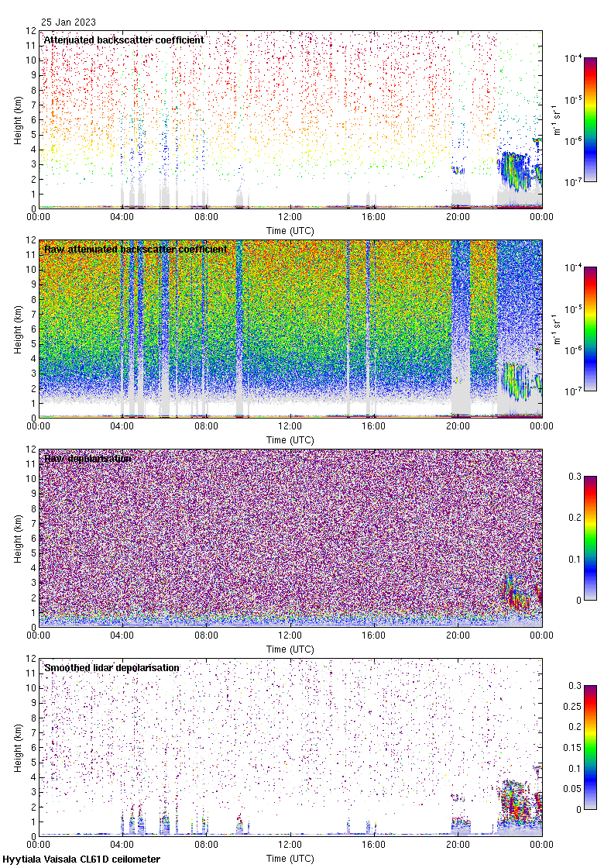Click 'Height (km)' axis label of Smoothed depolarisation plot
Image resolution: width=604 pixels, height=868 pixels.
click(19, 748)
